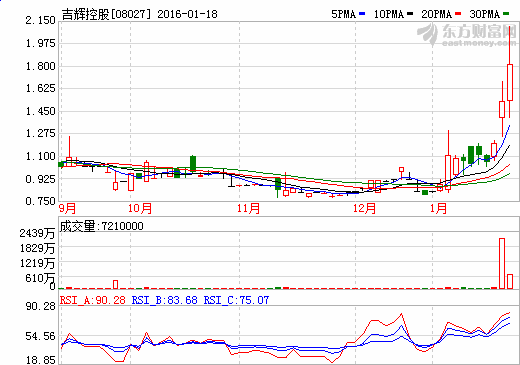Click the RSI_A:90.28 indicator value
520x365 pixels.
point(93,300)
